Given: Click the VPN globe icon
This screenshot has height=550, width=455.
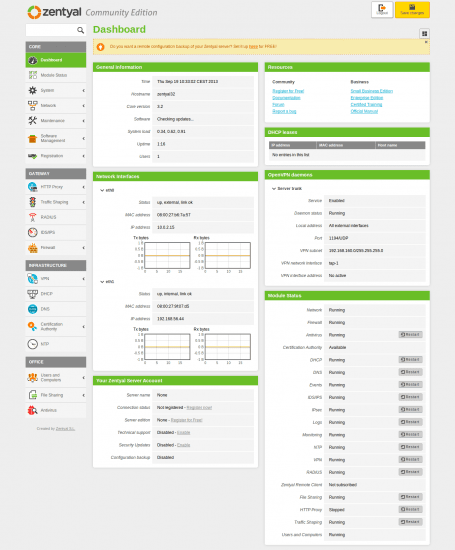Looking at the screenshot, I should 33,279.
